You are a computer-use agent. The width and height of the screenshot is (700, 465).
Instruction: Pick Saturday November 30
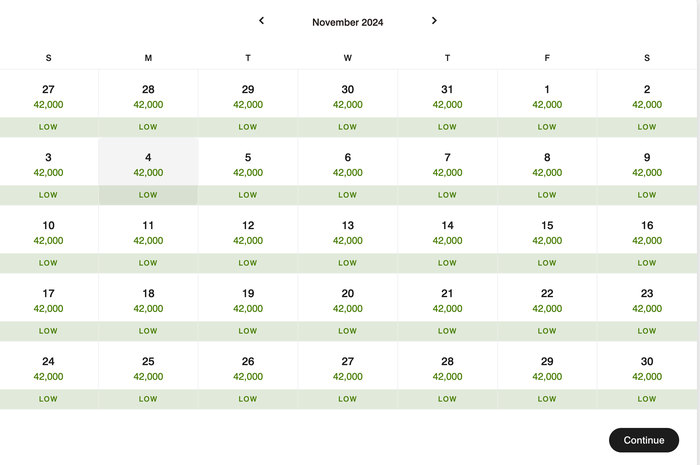647,375
